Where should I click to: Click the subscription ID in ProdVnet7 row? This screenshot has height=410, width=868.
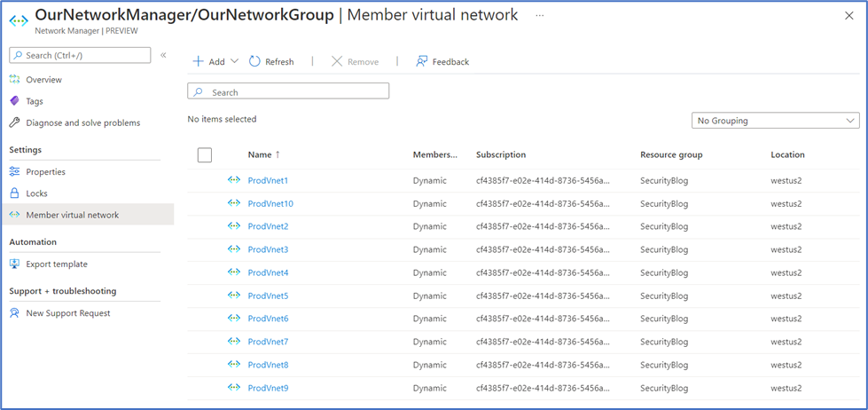point(543,342)
